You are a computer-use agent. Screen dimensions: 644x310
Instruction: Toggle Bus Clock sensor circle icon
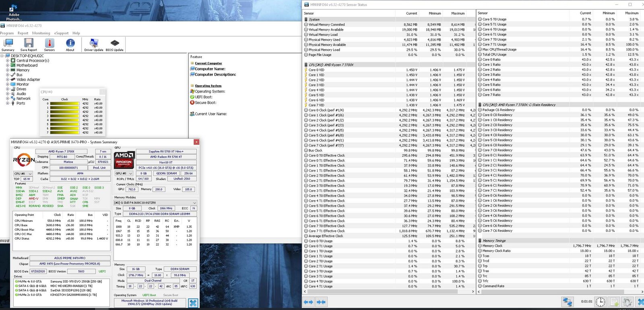[x=306, y=151]
